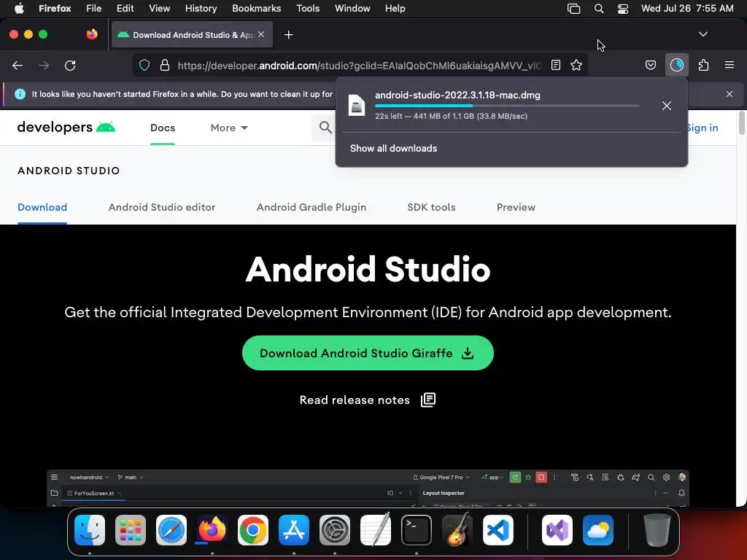Open the Trash in the Dock
This screenshot has height=560, width=747.
tap(657, 530)
